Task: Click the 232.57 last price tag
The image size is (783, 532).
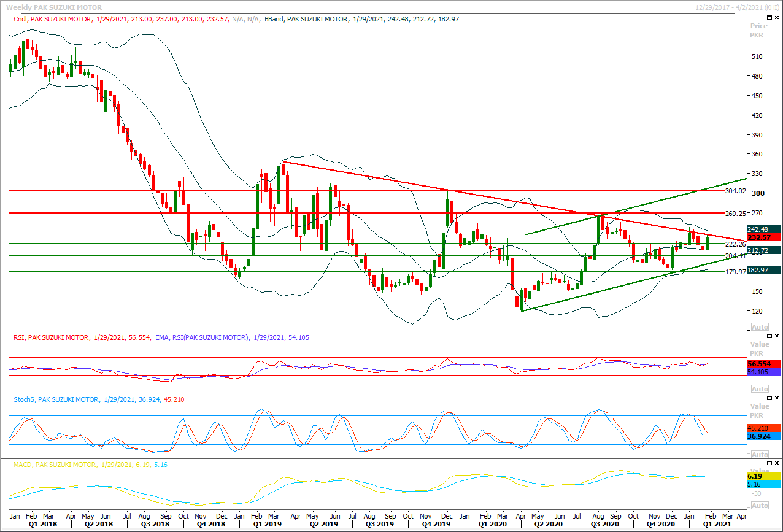Action: tap(764, 237)
